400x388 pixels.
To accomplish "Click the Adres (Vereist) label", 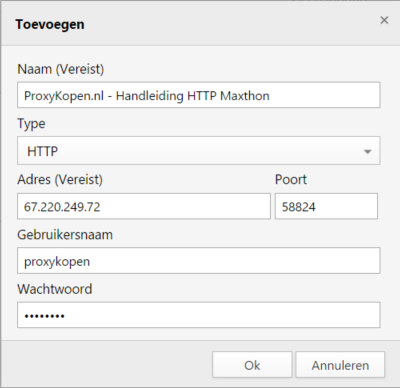I will coord(60,180).
